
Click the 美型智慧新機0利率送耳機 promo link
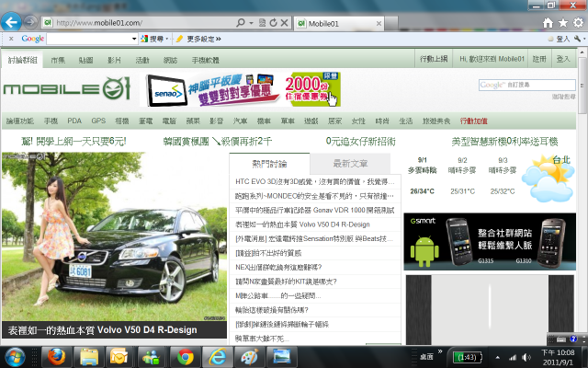coord(504,142)
